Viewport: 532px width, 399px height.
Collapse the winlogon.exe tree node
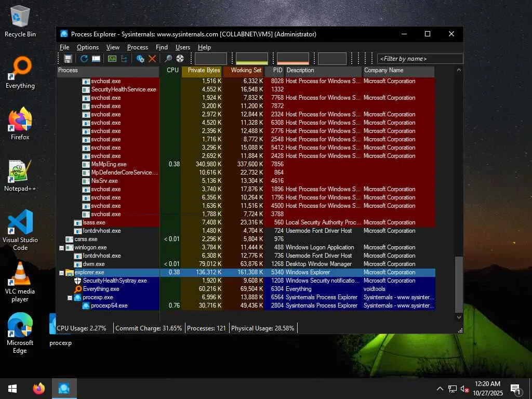click(x=61, y=248)
